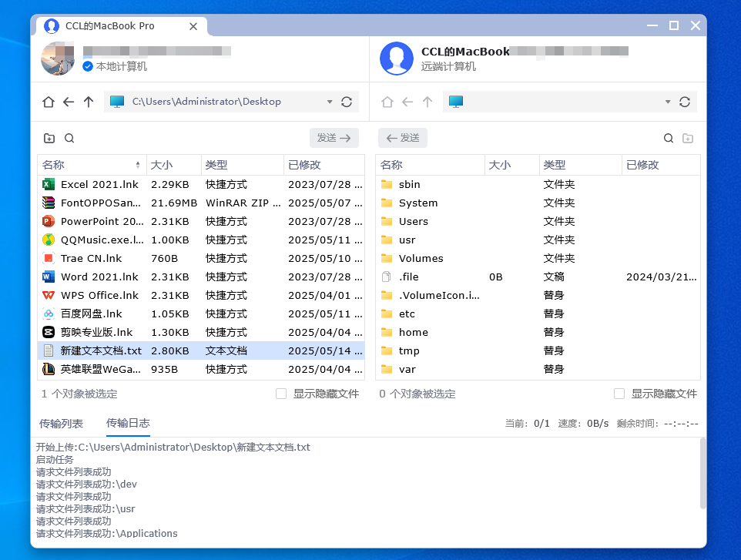741x560 pixels.
Task: Click local home icon beside back arrow
Action: tap(49, 102)
